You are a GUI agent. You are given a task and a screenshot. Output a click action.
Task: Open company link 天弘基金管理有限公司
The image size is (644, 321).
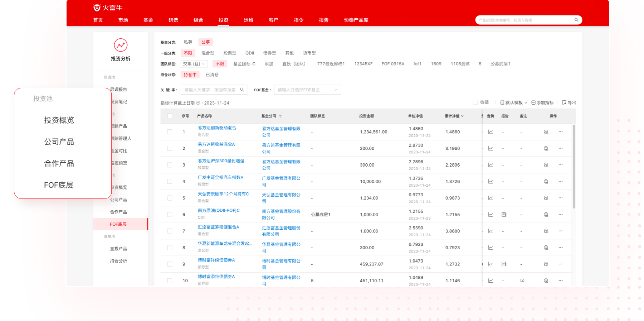coord(281,198)
